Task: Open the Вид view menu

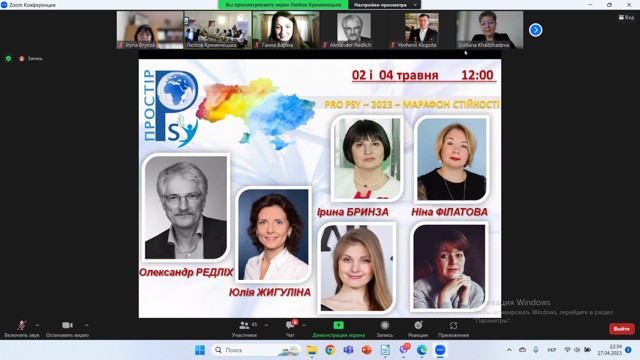Action: point(627,18)
